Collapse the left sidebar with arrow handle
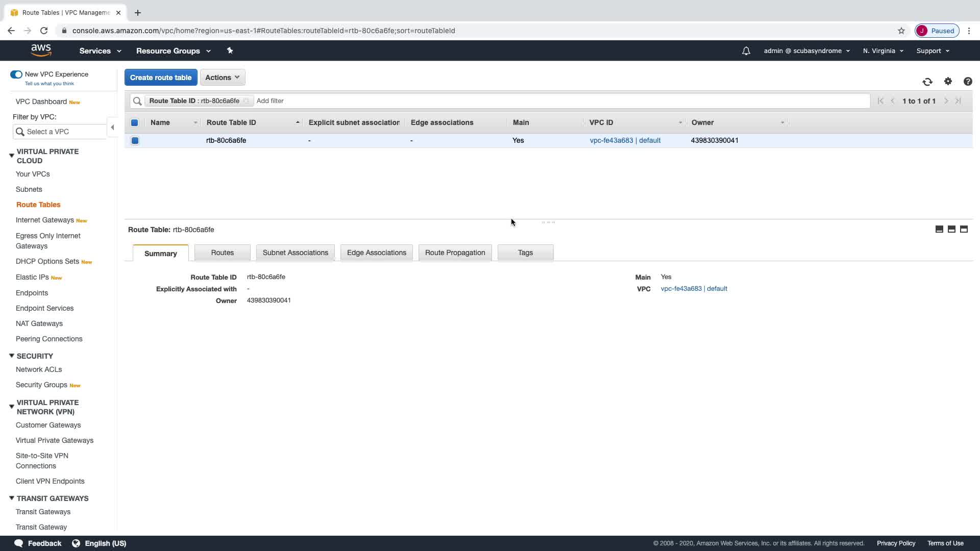This screenshot has height=551, width=980. click(x=112, y=128)
